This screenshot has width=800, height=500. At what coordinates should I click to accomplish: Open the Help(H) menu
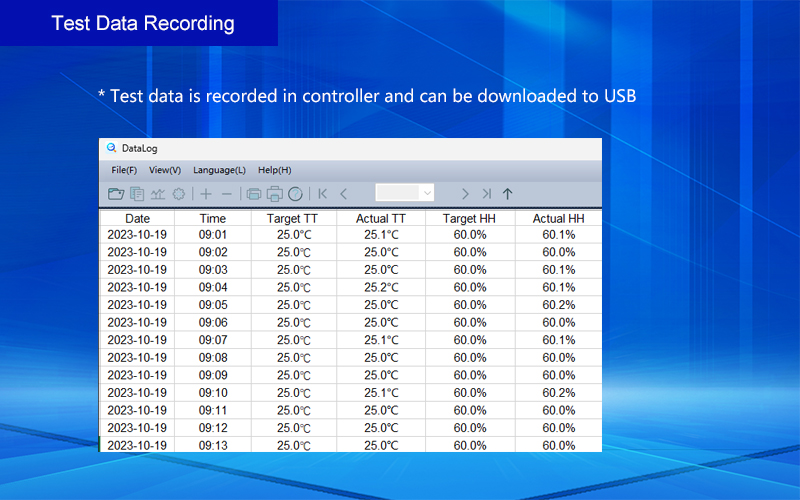pos(275,170)
